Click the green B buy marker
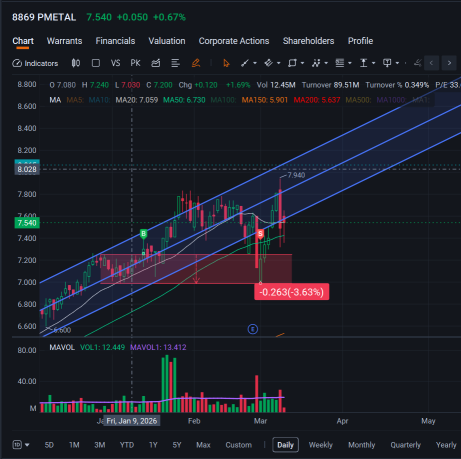The width and height of the screenshot is (461, 459). (144, 234)
